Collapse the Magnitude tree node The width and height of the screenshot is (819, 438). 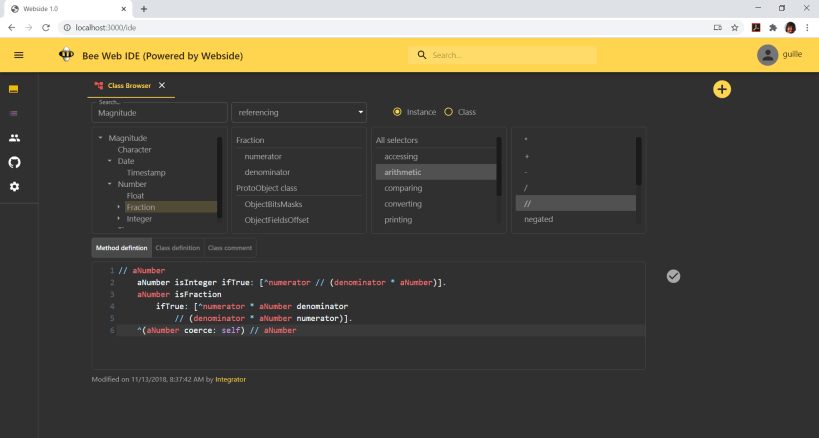tap(101, 138)
